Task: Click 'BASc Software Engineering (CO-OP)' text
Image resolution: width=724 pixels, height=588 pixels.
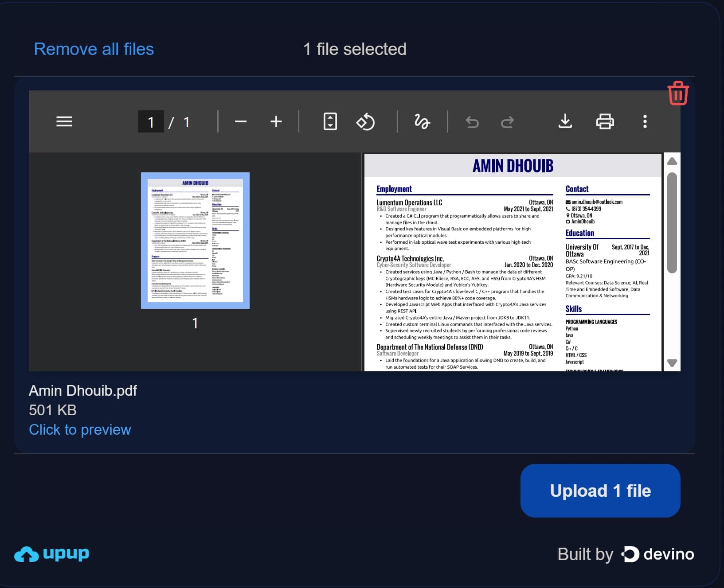Action: pyautogui.click(x=606, y=265)
